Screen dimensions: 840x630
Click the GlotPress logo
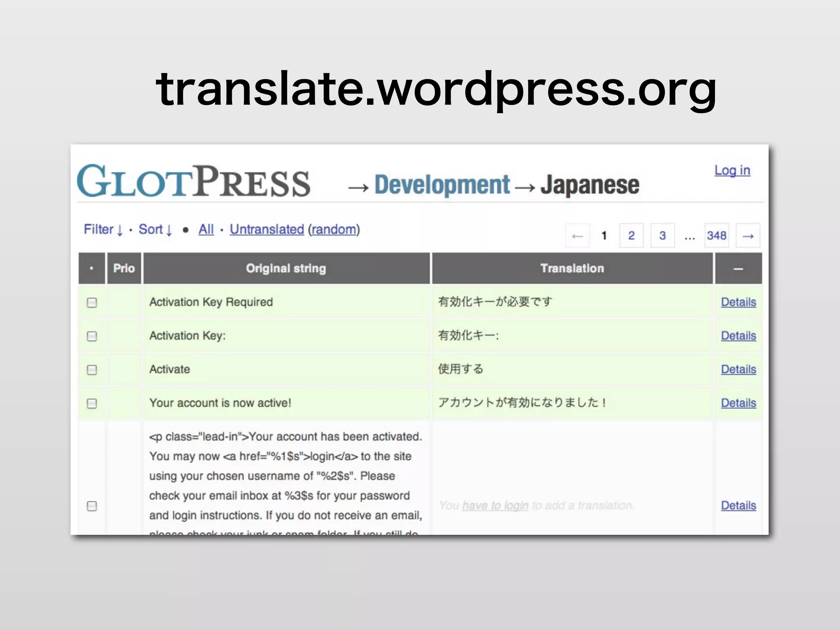pos(194,181)
